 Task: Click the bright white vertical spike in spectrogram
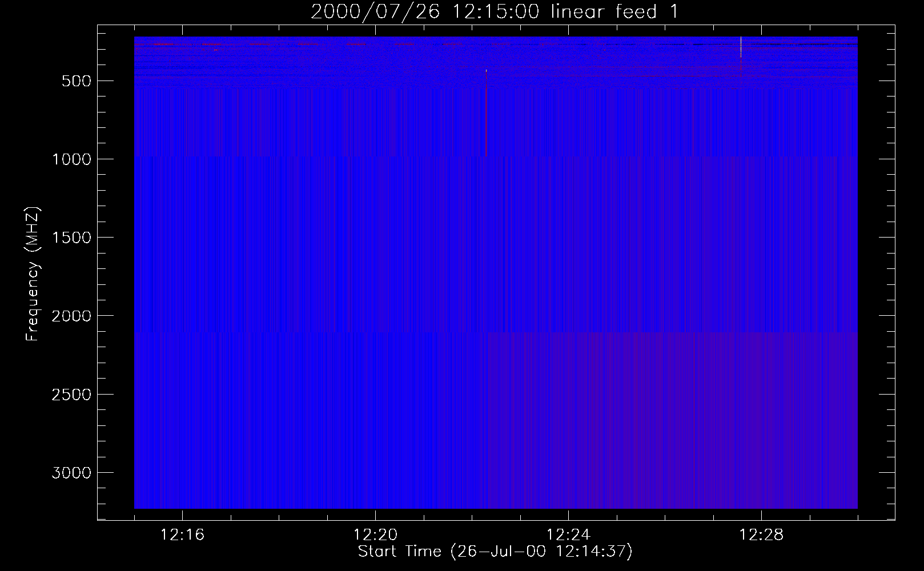point(741,47)
